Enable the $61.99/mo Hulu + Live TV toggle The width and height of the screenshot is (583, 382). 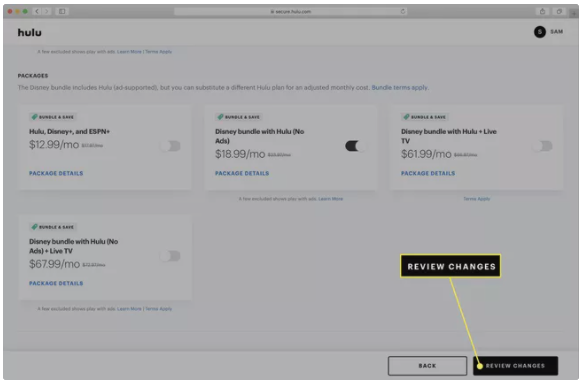point(542,146)
